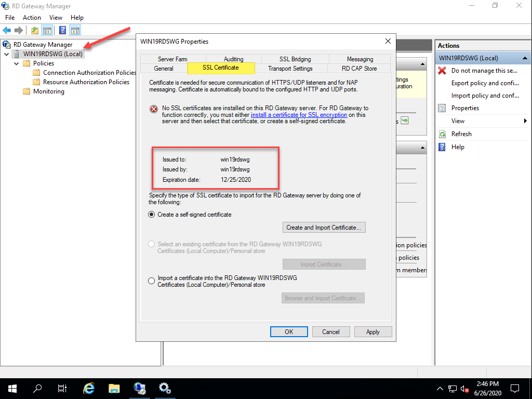Open the Windows Start menu
The image size is (532, 399).
pyautogui.click(x=12, y=389)
